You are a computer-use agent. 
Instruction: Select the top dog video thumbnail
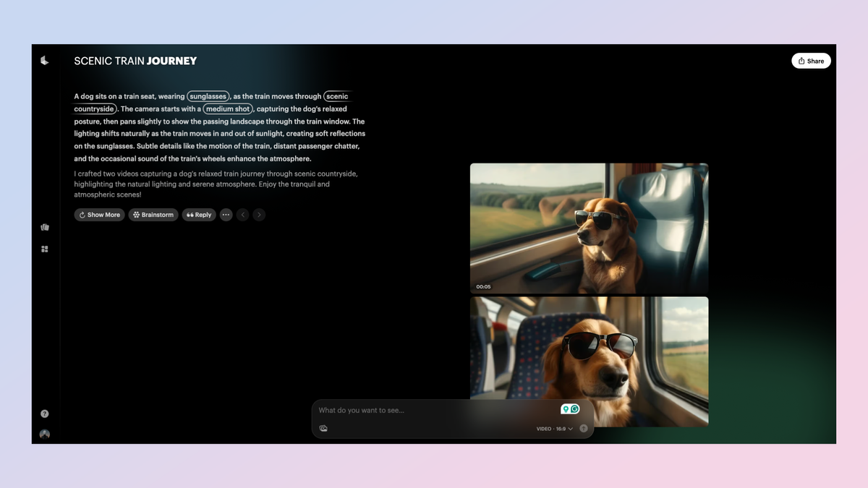click(590, 228)
